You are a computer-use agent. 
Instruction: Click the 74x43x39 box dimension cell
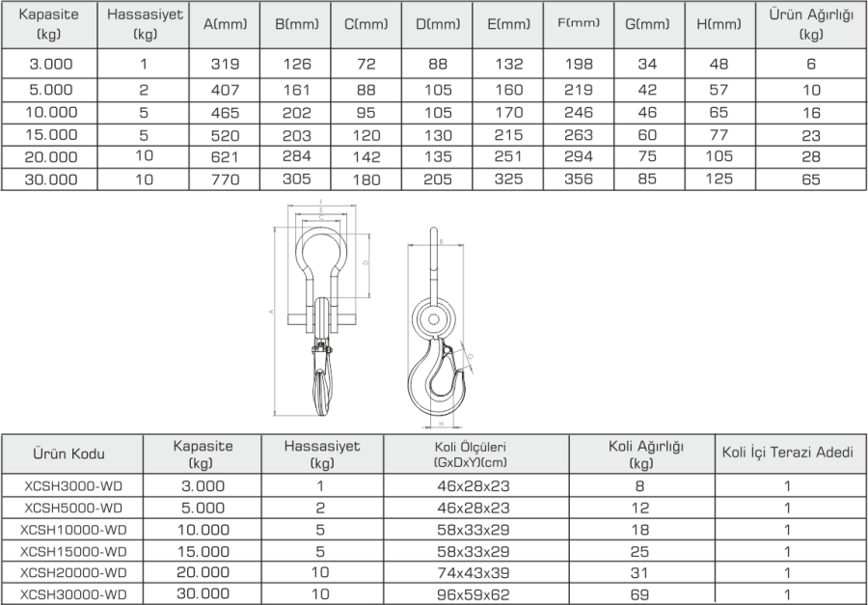tap(471, 572)
